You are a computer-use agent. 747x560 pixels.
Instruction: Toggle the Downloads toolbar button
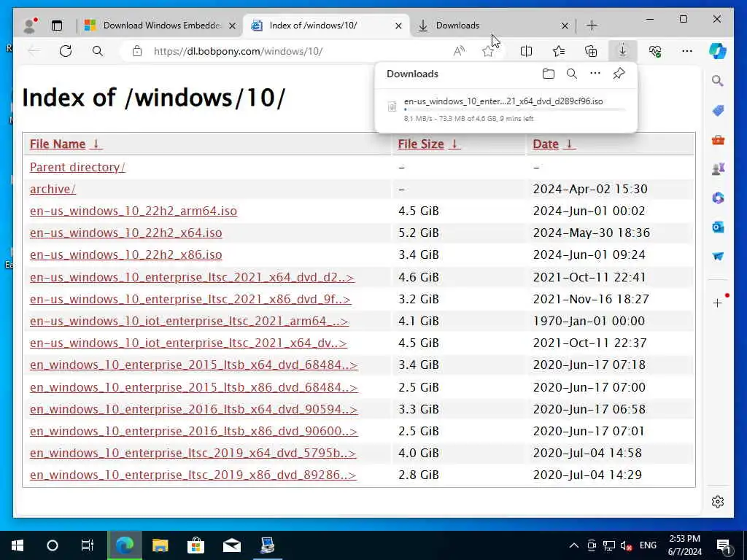[623, 51]
